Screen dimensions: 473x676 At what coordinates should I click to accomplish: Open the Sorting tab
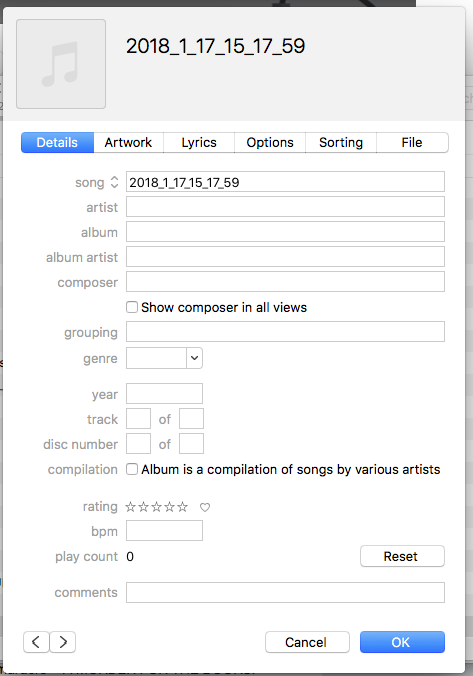coord(341,143)
